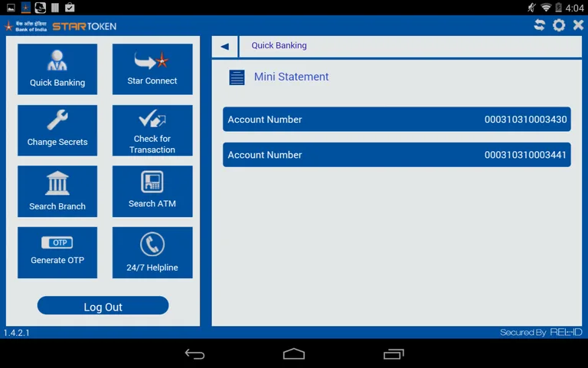Open settings via the gear icon
Viewport: 588px width, 368px height.
click(x=559, y=25)
